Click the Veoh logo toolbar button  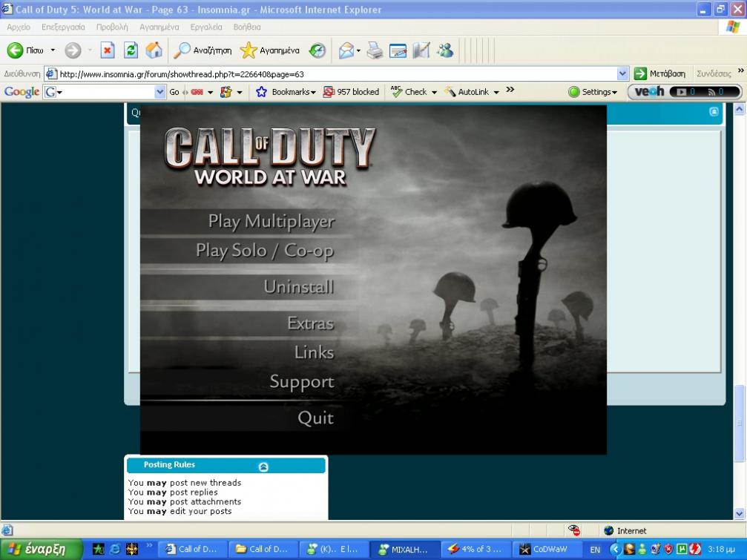[x=649, y=91]
